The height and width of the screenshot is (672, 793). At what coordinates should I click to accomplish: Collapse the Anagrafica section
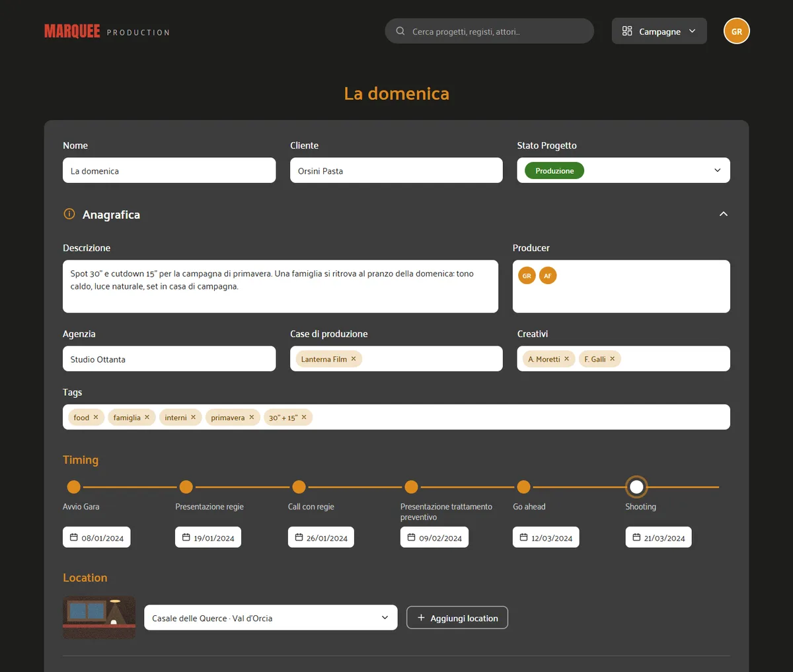(x=724, y=214)
